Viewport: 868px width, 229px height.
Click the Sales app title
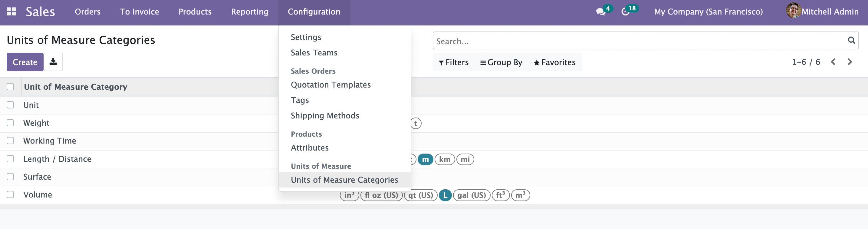[x=40, y=12]
